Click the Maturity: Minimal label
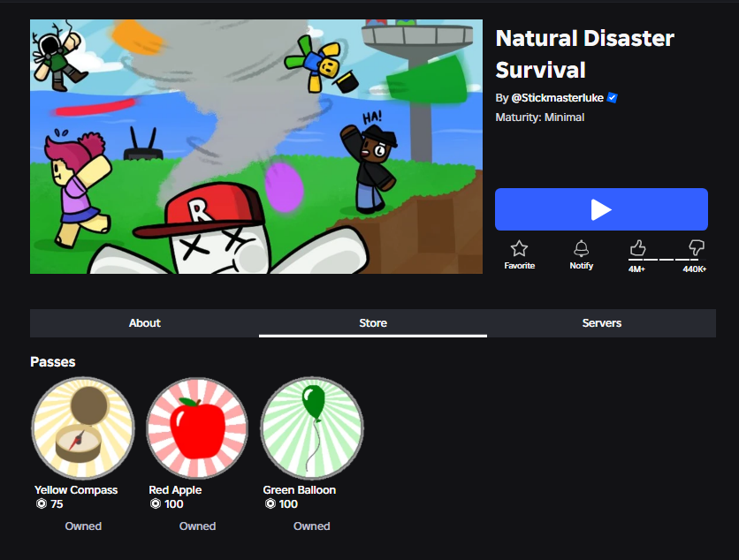The width and height of the screenshot is (739, 560). pyautogui.click(x=539, y=117)
